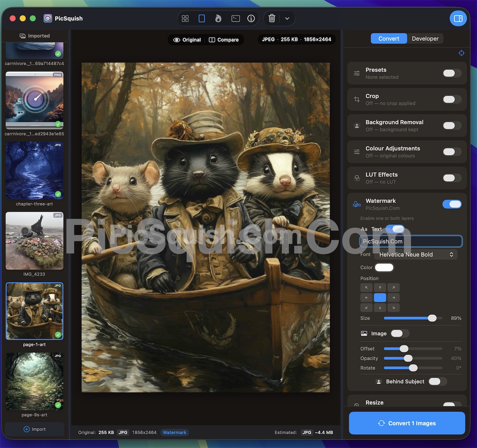
Task: Click the Watermark tag in status bar
Action: pyautogui.click(x=175, y=433)
